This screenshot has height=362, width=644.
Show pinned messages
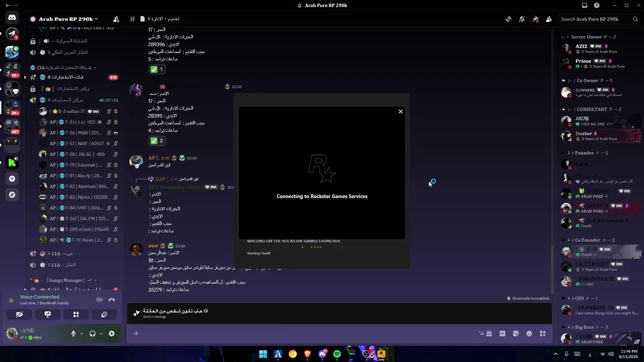point(535,19)
